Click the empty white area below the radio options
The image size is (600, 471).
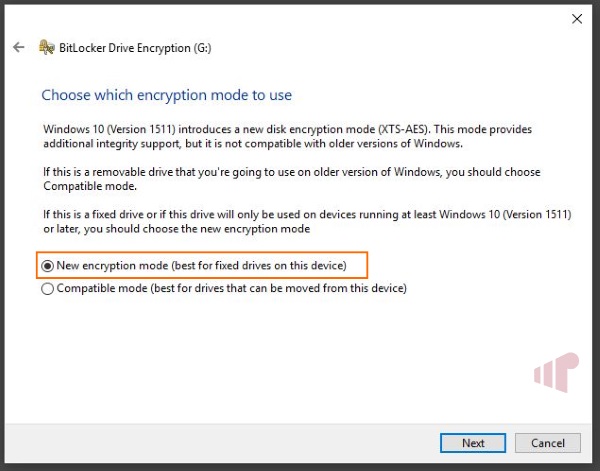point(268,356)
